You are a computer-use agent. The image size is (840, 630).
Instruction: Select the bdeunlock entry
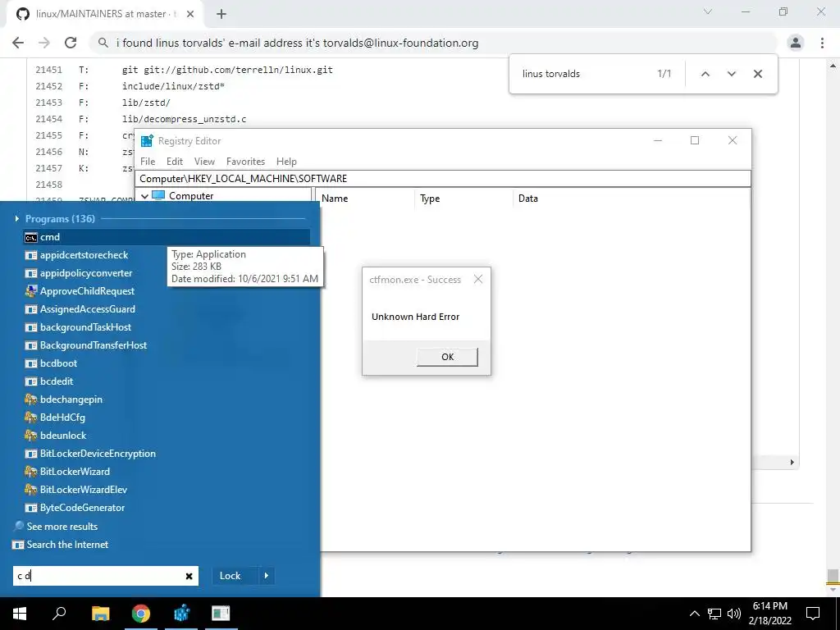(55, 436)
